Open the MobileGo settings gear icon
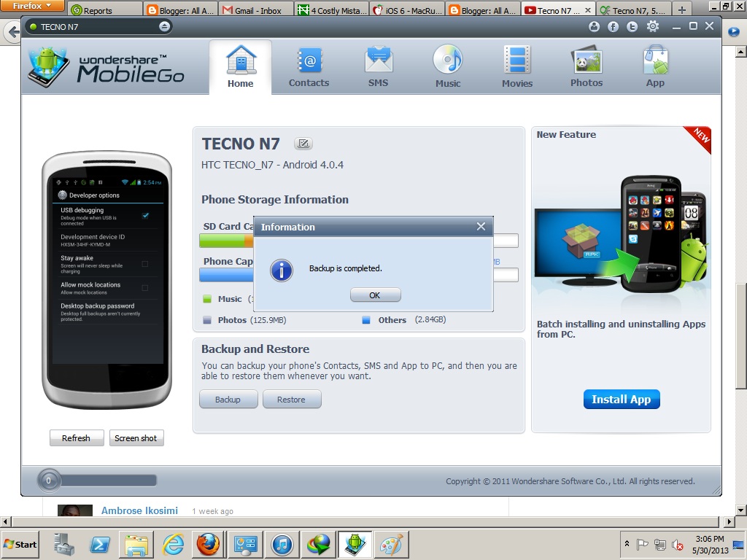747x560 pixels. (653, 27)
